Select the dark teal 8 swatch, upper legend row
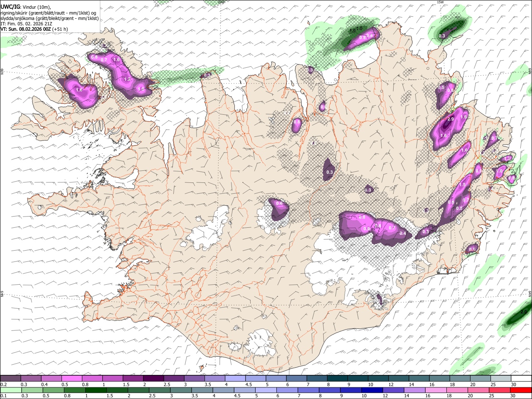 [337, 379]
